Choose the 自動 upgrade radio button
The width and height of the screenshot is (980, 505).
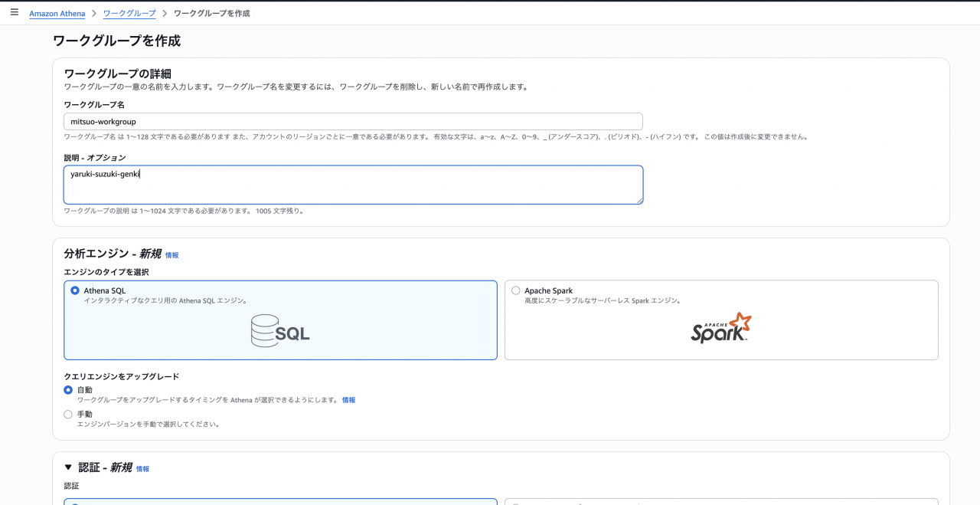pyautogui.click(x=68, y=390)
